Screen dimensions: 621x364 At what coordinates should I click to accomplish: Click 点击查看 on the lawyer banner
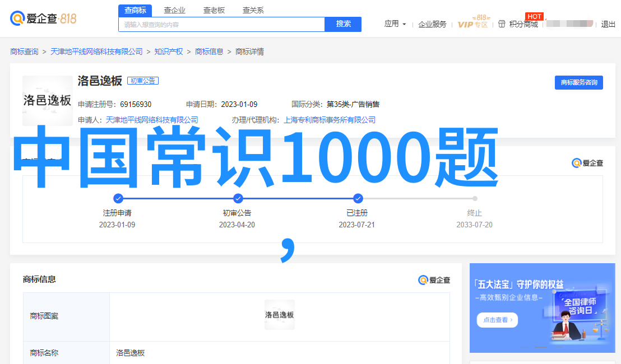[x=498, y=320]
